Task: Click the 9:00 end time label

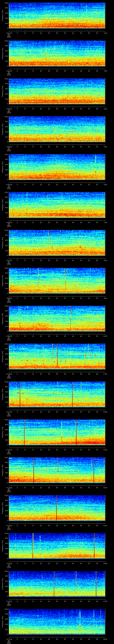Action: (105, 298)
